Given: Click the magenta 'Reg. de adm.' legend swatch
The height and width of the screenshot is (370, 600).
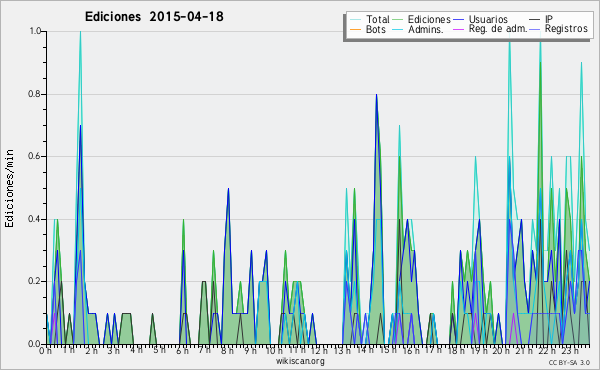Looking at the screenshot, I should [x=458, y=29].
